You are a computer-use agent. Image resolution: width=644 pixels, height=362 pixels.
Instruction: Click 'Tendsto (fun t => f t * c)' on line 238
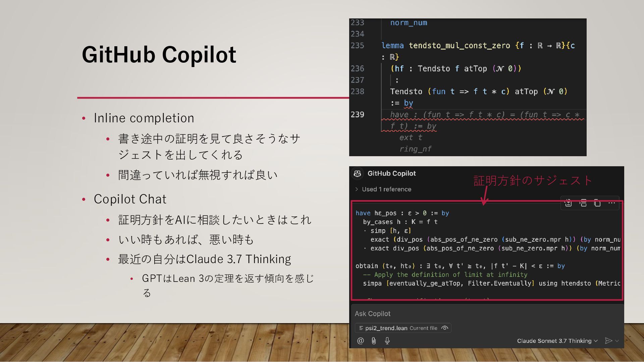(x=450, y=92)
